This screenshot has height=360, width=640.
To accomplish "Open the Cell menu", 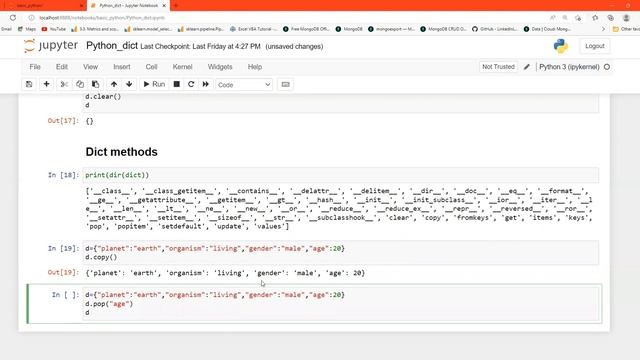I will point(151,67).
